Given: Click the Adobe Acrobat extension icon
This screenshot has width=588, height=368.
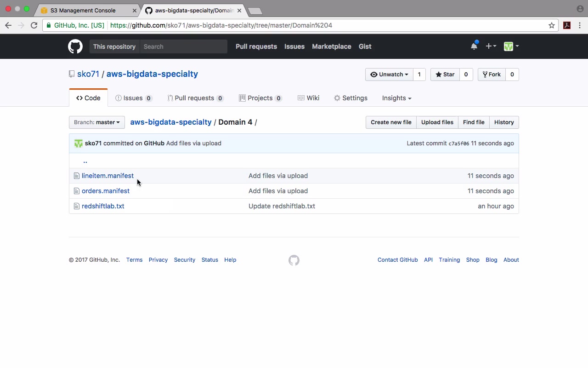Looking at the screenshot, I should (567, 25).
